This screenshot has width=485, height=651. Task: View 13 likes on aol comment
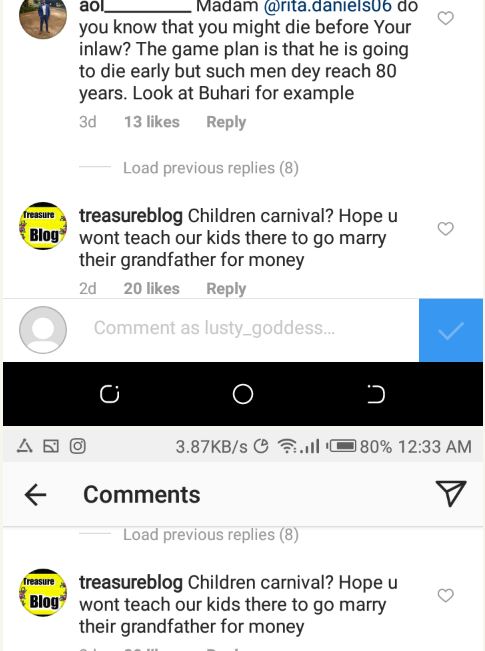point(152,122)
